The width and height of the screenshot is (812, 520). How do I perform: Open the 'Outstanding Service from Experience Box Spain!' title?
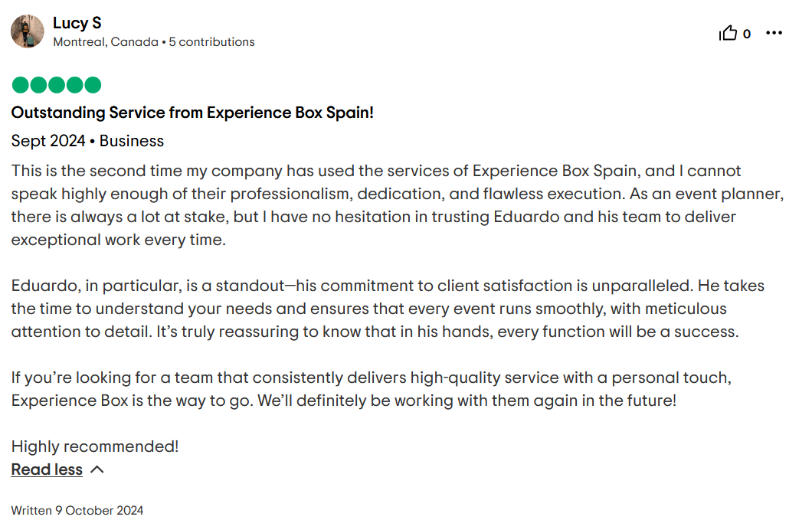pos(192,113)
